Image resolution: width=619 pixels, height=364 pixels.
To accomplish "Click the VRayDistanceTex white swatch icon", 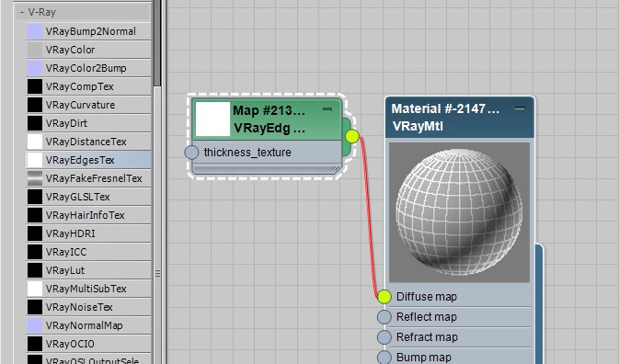I will click(35, 142).
